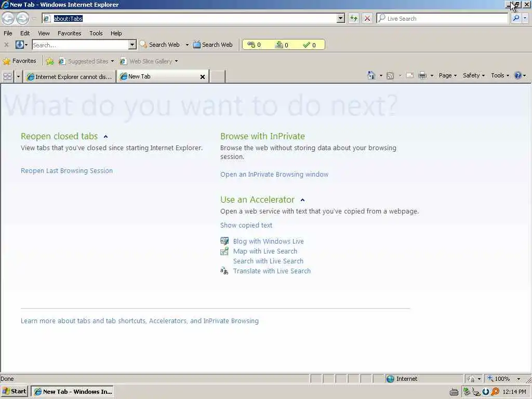Open the Tools menu in menu bar

[96, 33]
